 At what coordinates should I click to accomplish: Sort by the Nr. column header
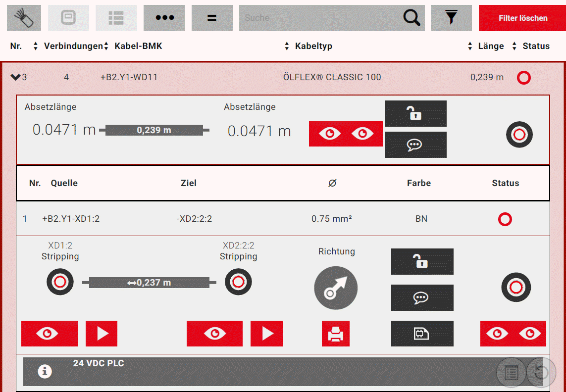tap(16, 46)
